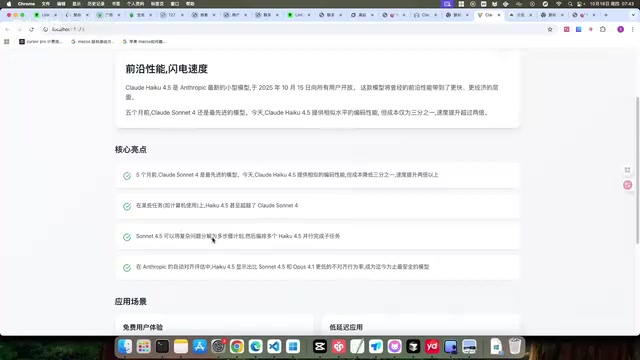Click the heading '前沿性能,闪电速度'
640x360 pixels.
(x=167, y=69)
